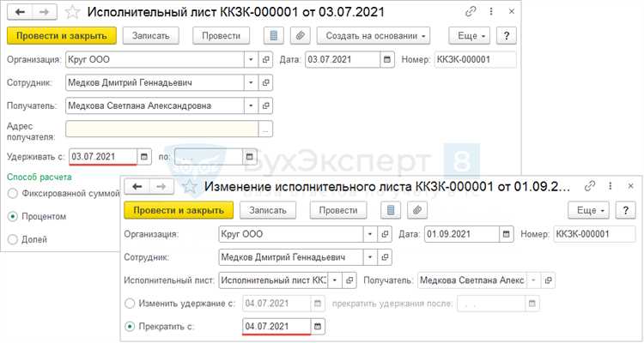
Task: Expand Исполнительный лист selection dropdown
Action: 335,280
